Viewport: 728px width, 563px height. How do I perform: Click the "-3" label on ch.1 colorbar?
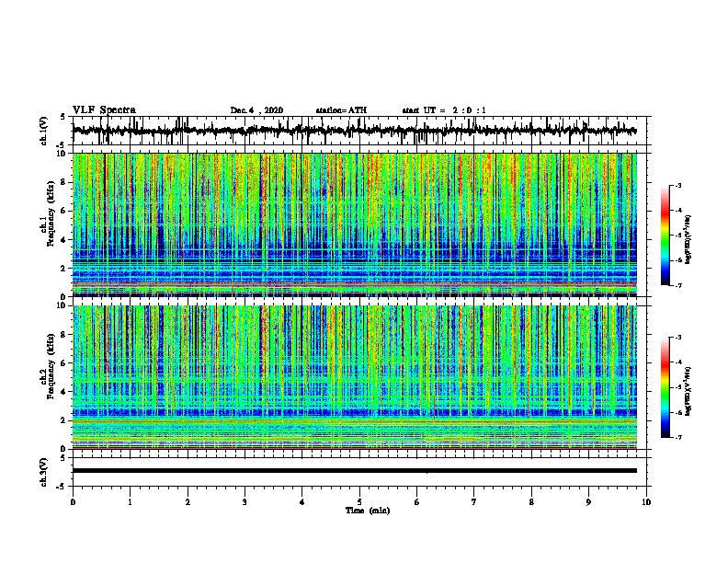[x=677, y=186]
